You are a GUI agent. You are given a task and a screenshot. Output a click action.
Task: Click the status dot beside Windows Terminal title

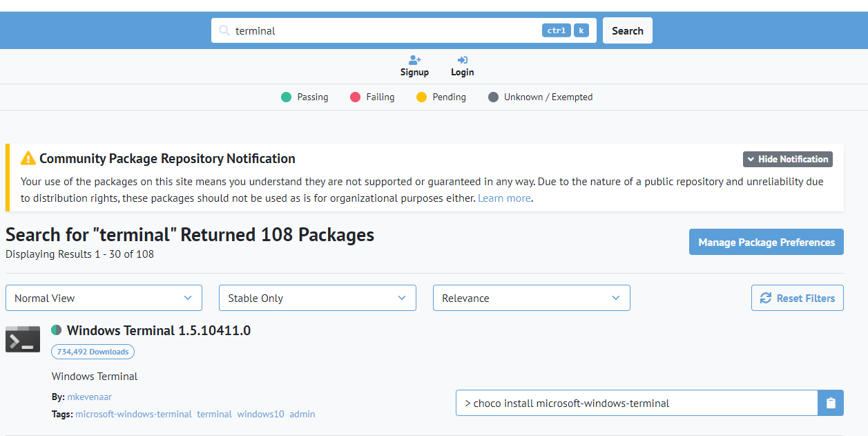click(x=57, y=330)
